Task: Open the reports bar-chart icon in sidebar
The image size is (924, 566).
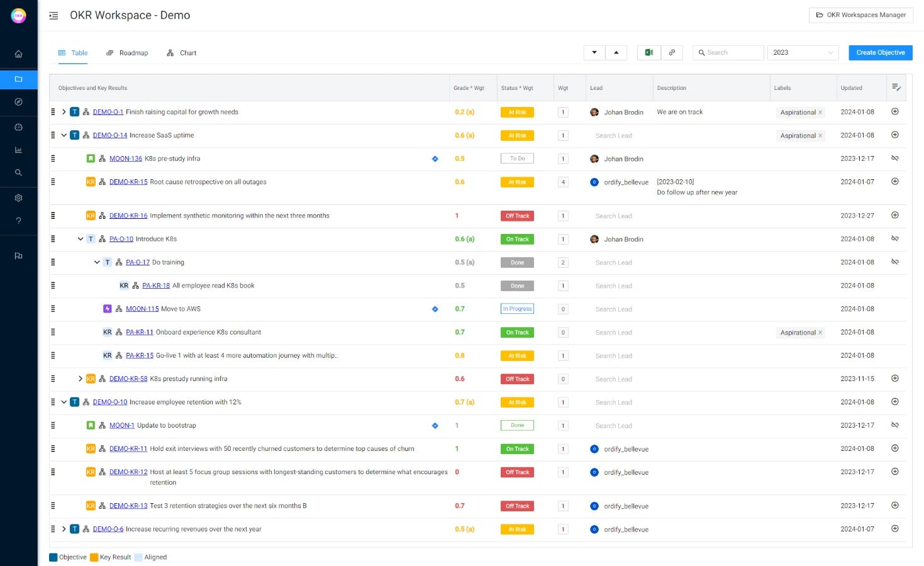Action: tap(18, 150)
